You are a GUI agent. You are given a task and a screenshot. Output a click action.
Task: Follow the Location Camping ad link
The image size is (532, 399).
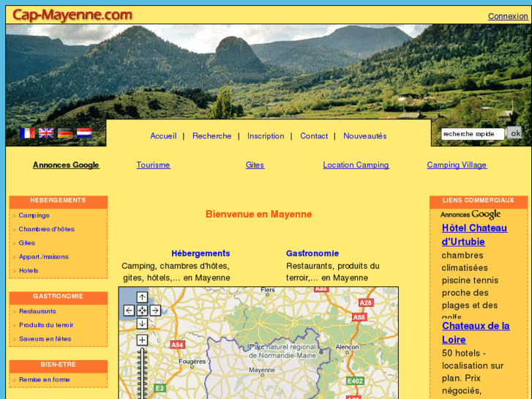pos(356,165)
